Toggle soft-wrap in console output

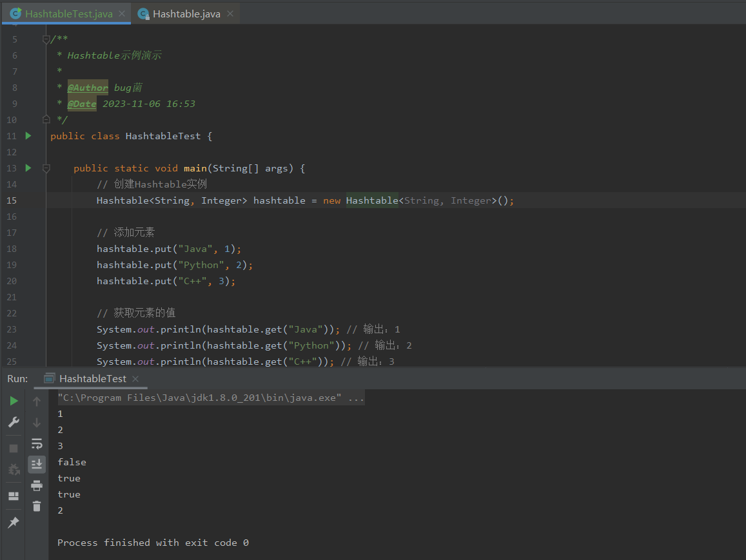(x=37, y=444)
